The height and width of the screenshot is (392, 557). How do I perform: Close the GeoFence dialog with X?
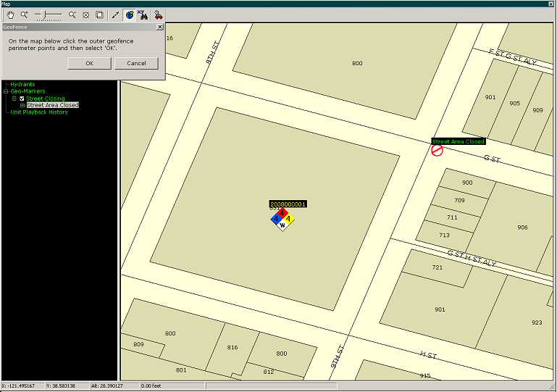[160, 27]
